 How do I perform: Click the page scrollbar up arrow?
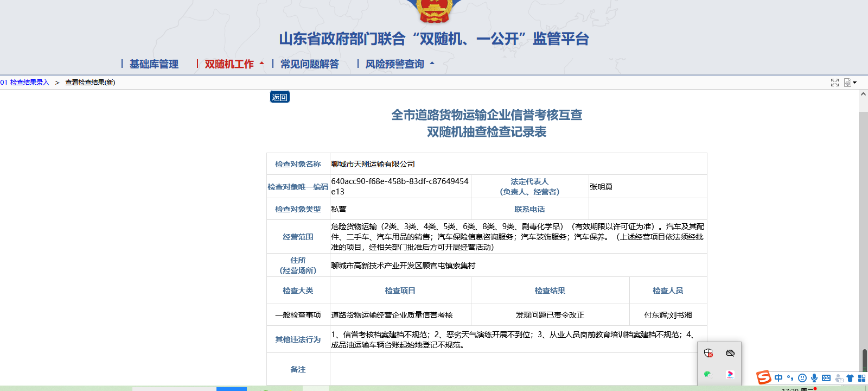863,94
